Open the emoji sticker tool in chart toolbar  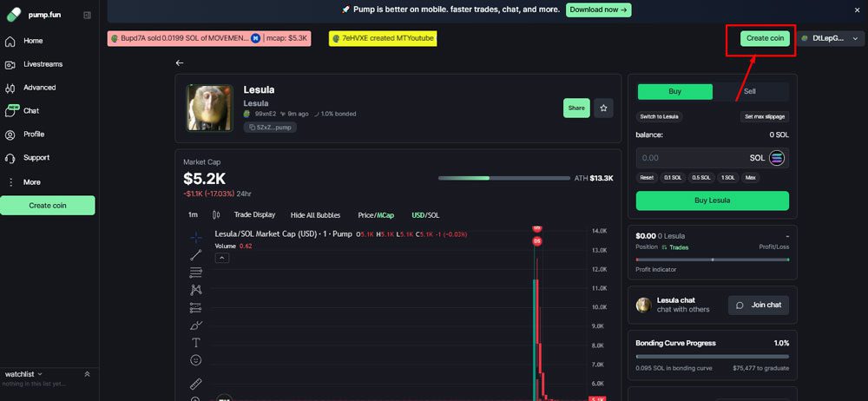[196, 360]
